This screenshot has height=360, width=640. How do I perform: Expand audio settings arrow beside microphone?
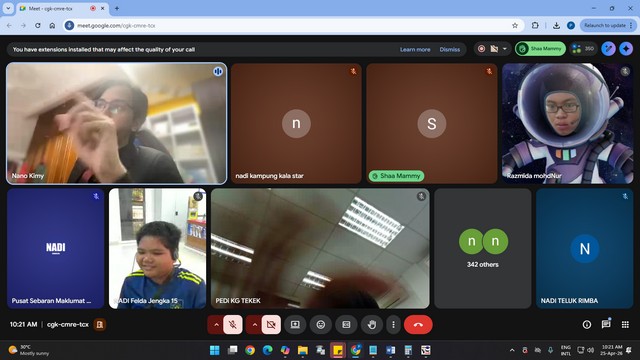(216, 324)
